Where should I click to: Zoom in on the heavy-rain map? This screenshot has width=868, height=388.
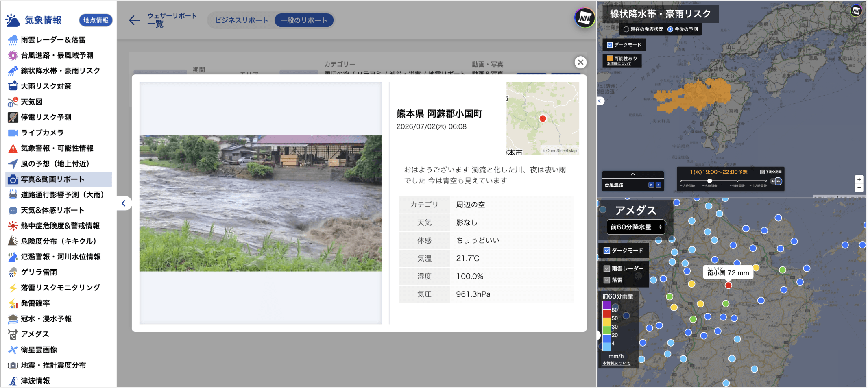point(859,179)
